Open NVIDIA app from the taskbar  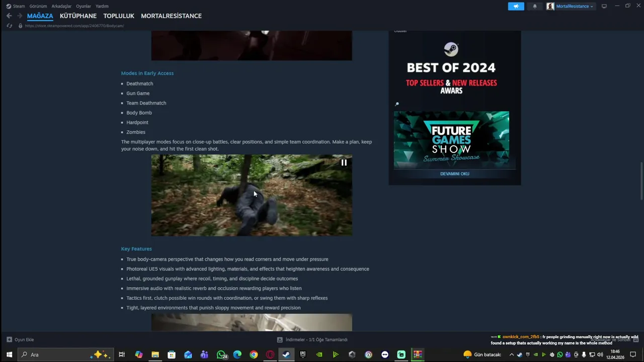(x=319, y=354)
